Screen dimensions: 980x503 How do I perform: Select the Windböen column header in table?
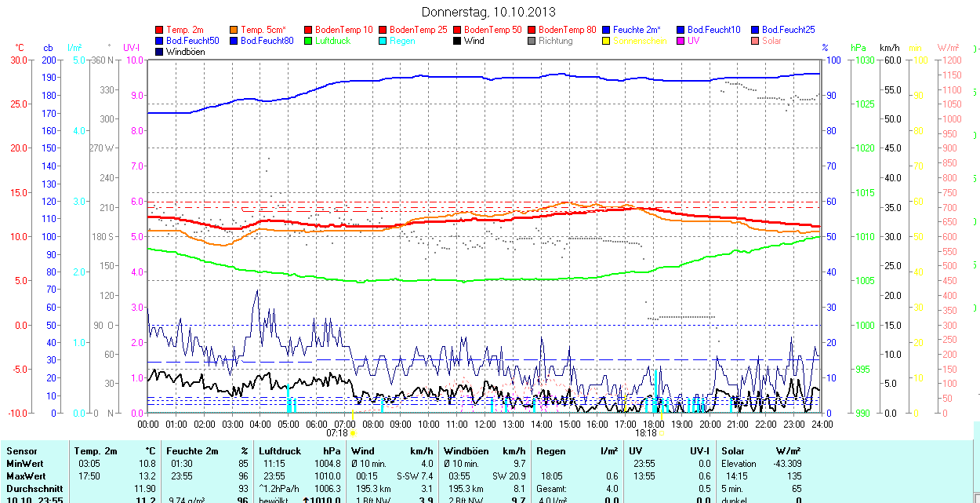click(x=466, y=451)
